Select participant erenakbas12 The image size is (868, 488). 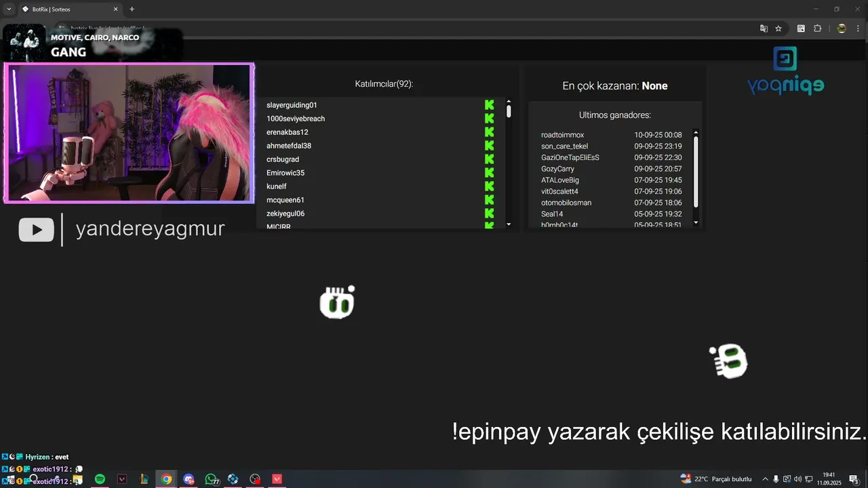tap(288, 132)
